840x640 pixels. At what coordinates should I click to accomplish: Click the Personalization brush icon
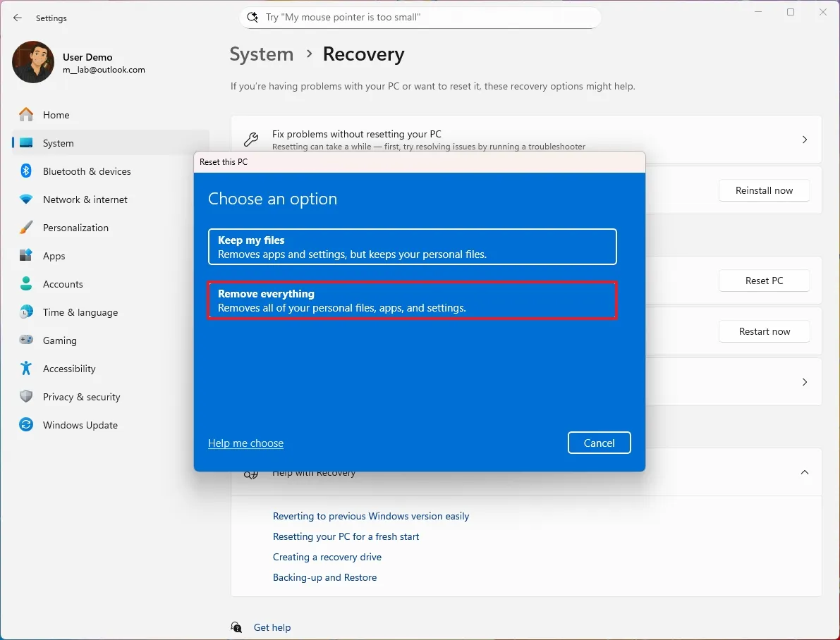[x=25, y=228]
